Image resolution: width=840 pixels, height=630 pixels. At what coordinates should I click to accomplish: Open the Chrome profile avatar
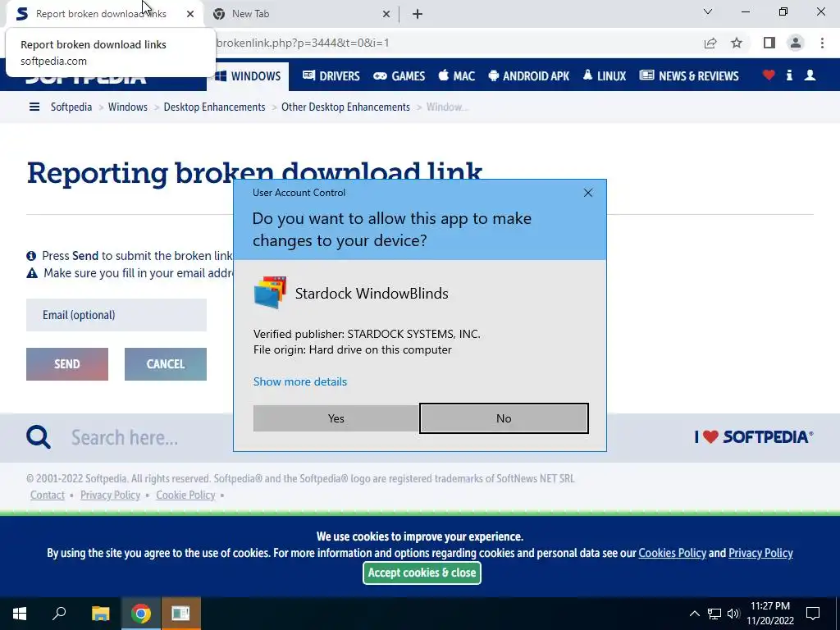[x=796, y=43]
